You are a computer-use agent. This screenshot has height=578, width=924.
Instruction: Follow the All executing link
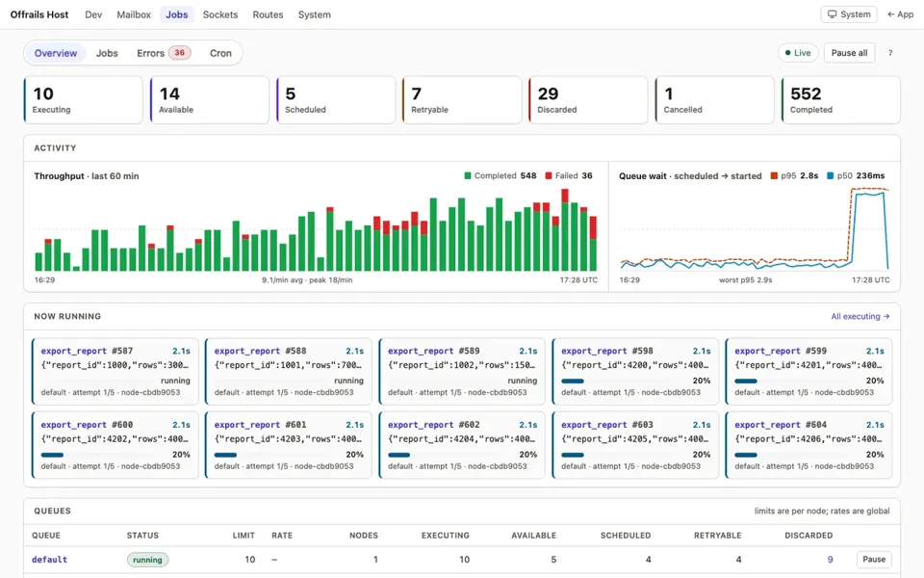[860, 317]
